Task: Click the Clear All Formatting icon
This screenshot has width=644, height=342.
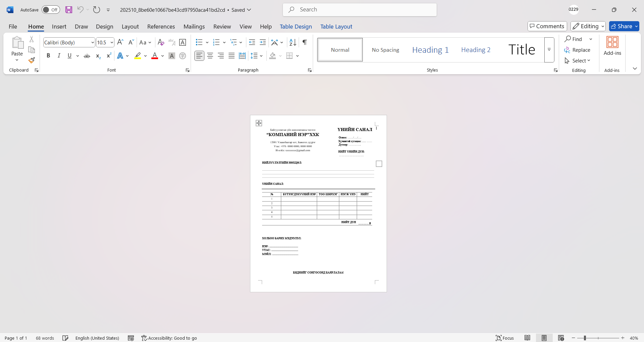Action: tap(161, 42)
